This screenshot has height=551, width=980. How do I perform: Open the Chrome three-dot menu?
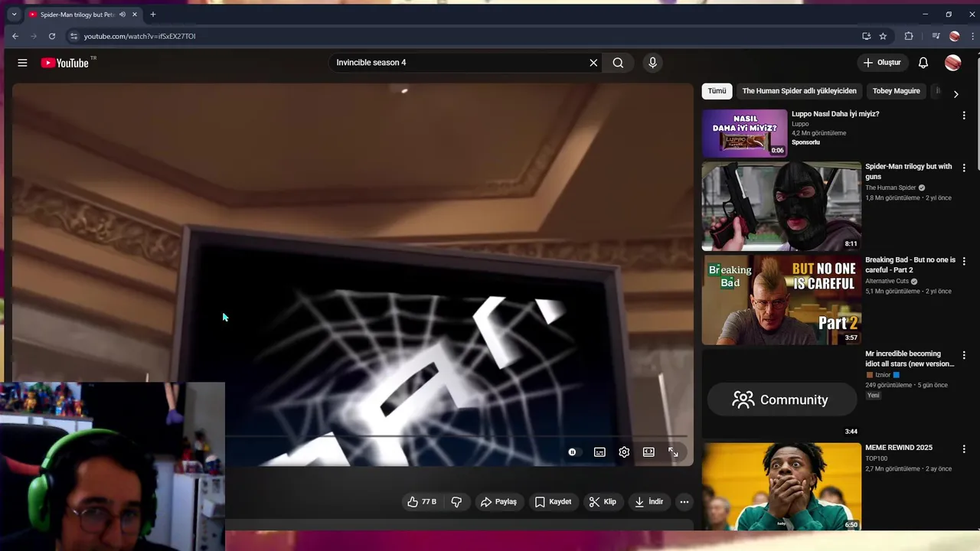click(x=972, y=36)
